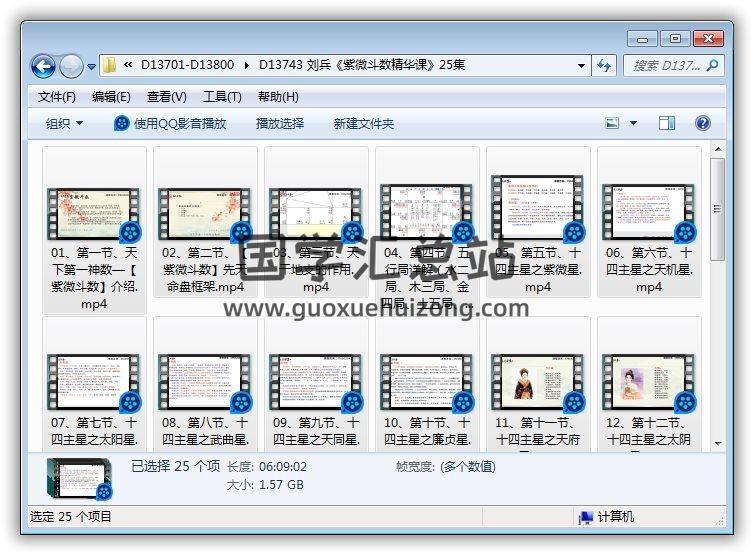Image resolution: width=754 pixels, height=555 pixels.
Task: Click the greyed Forward arrow button
Action: tap(72, 66)
